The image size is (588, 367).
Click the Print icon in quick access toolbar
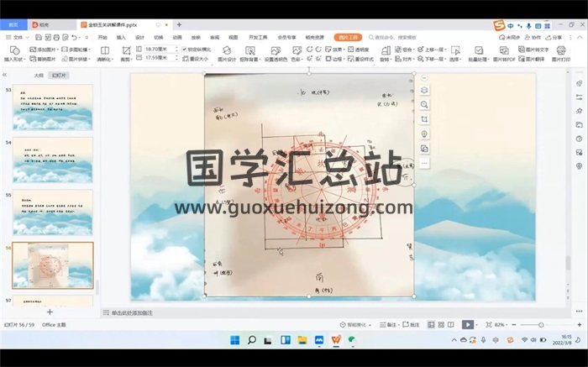[x=56, y=37]
